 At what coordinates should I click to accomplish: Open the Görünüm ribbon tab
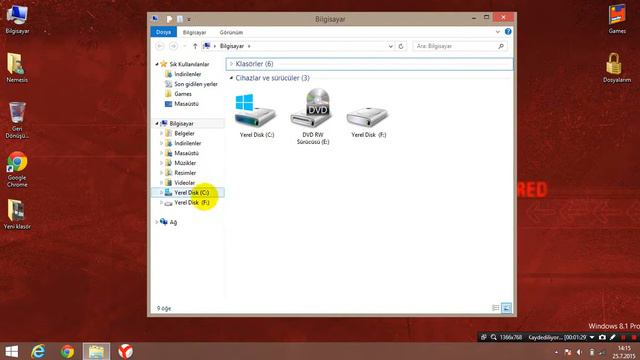click(231, 32)
